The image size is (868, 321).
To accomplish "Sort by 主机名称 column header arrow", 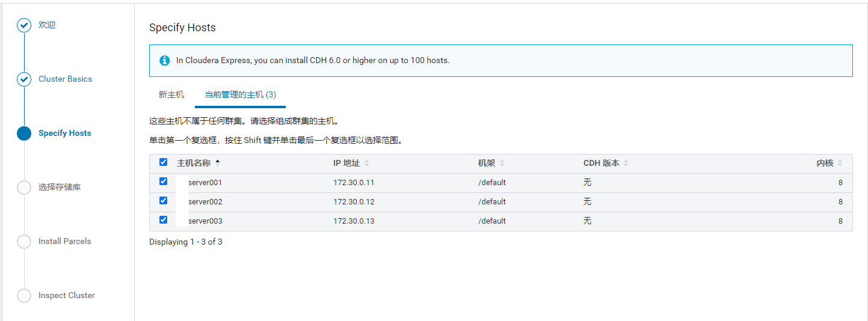I will pos(217,162).
